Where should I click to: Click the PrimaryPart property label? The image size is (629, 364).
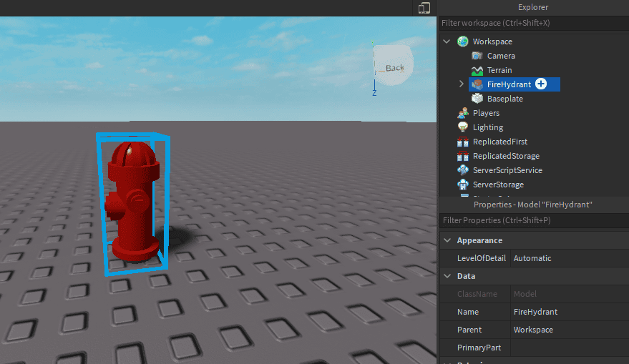click(x=479, y=348)
